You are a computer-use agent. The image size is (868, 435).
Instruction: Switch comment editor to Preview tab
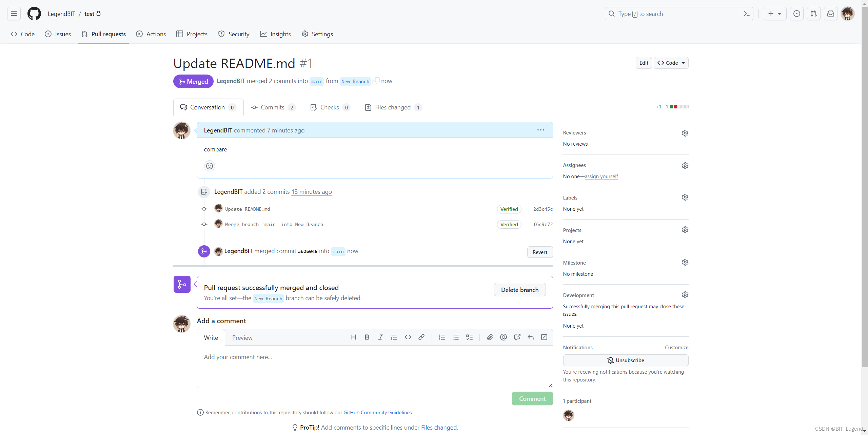(x=242, y=338)
